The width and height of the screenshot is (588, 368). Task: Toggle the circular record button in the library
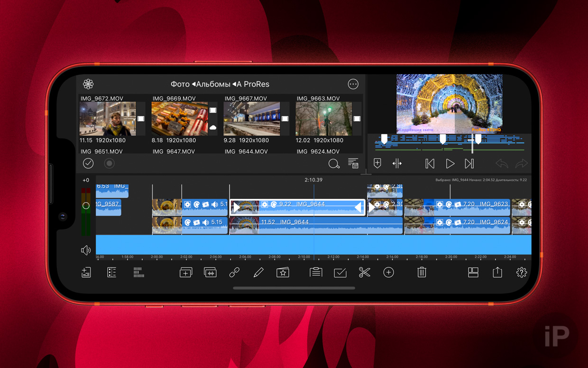pos(109,163)
